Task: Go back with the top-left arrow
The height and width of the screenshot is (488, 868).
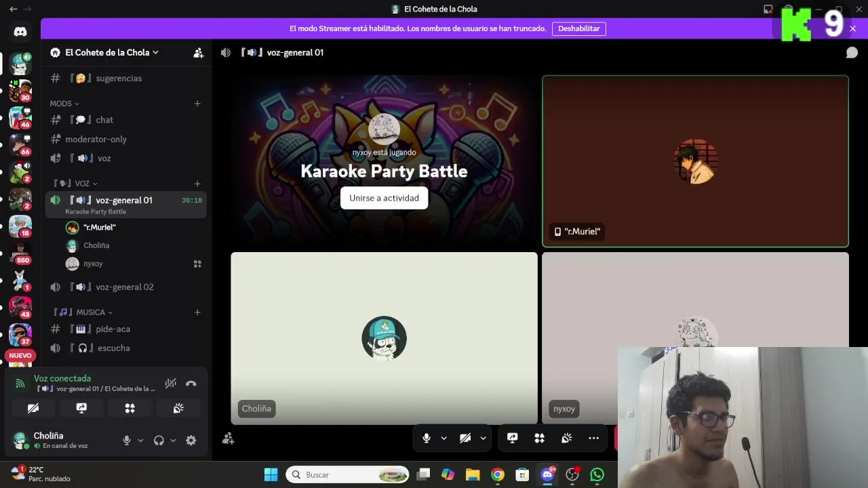Action: 14,9
